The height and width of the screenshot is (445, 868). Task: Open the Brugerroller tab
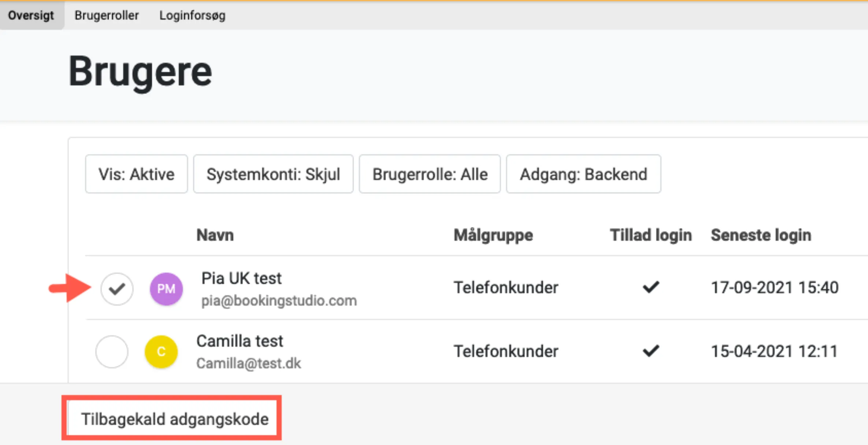[107, 15]
